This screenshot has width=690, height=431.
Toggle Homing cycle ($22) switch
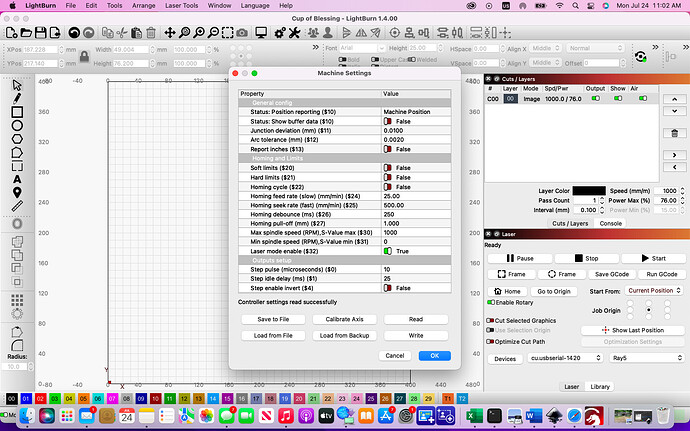coord(388,187)
